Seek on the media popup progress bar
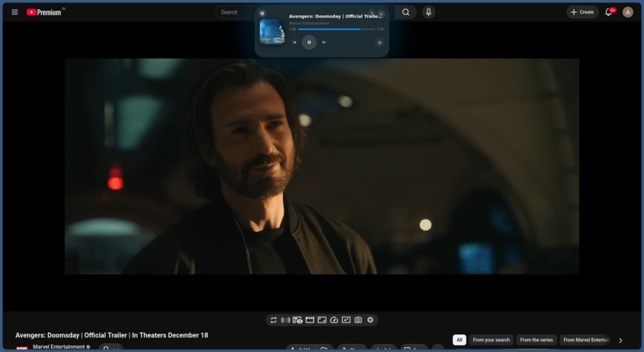The image size is (644, 352). (336, 29)
